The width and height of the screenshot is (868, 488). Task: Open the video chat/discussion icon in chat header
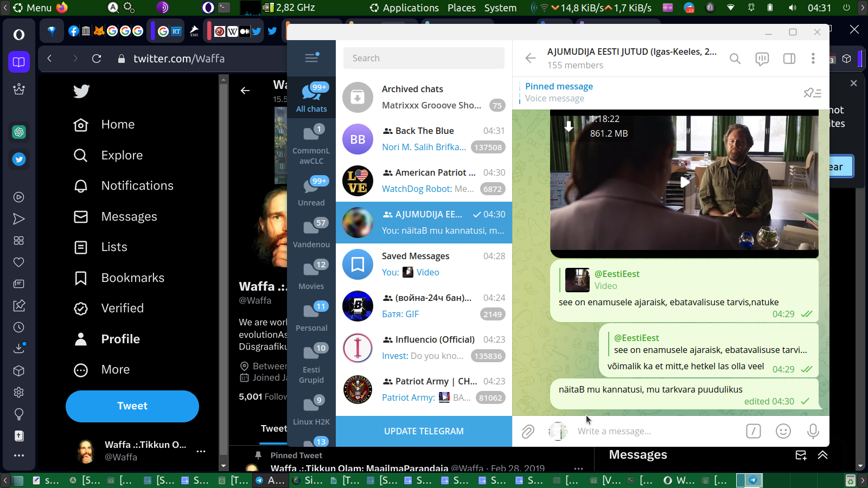[x=762, y=59]
